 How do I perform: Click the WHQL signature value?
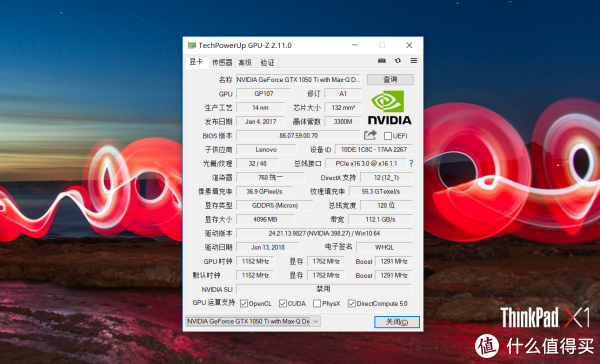(x=384, y=247)
